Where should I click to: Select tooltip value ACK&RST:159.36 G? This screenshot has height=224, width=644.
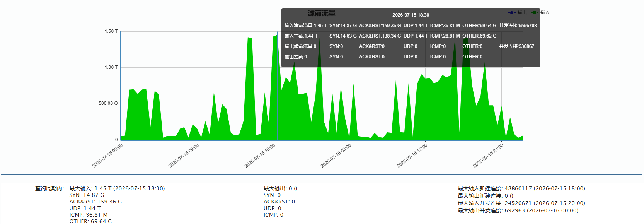click(x=380, y=26)
